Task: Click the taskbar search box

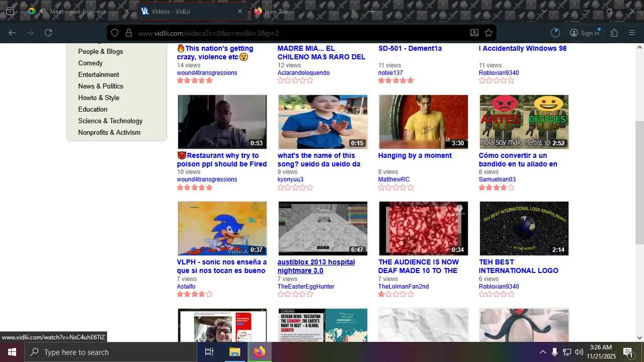Action: (111, 352)
